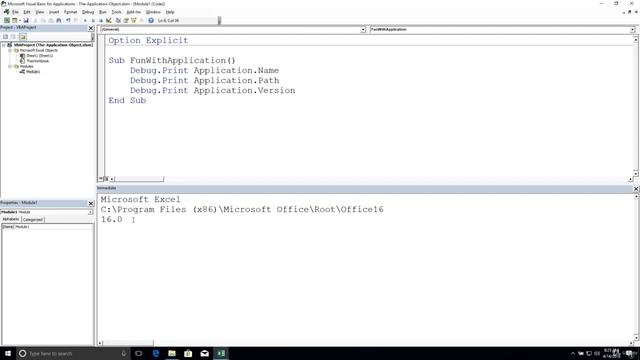Close the Project Explorer panel
This screenshot has height=360, width=640.
[x=91, y=28]
